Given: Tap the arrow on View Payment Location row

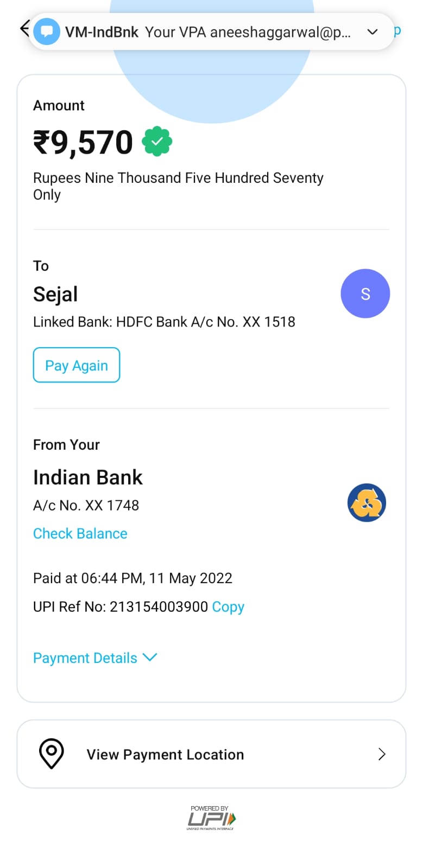Looking at the screenshot, I should [x=382, y=754].
